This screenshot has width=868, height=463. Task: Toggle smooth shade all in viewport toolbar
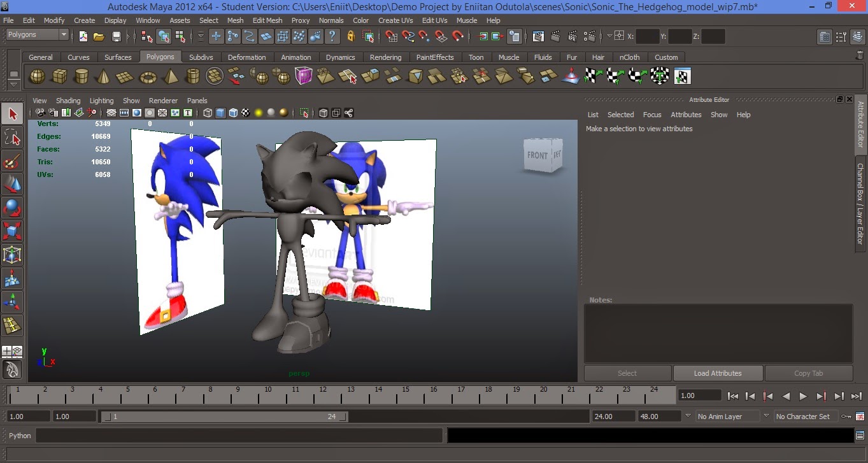point(220,113)
